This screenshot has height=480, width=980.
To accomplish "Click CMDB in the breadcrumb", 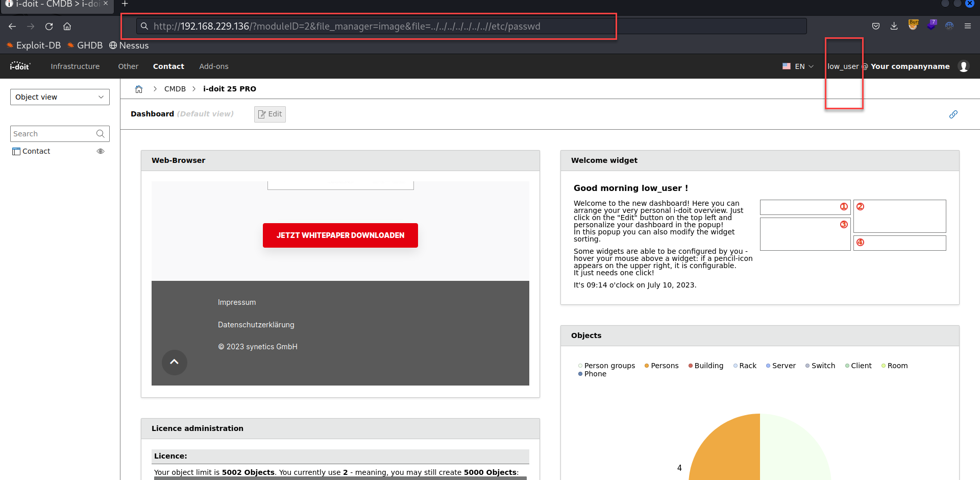I will click(175, 89).
